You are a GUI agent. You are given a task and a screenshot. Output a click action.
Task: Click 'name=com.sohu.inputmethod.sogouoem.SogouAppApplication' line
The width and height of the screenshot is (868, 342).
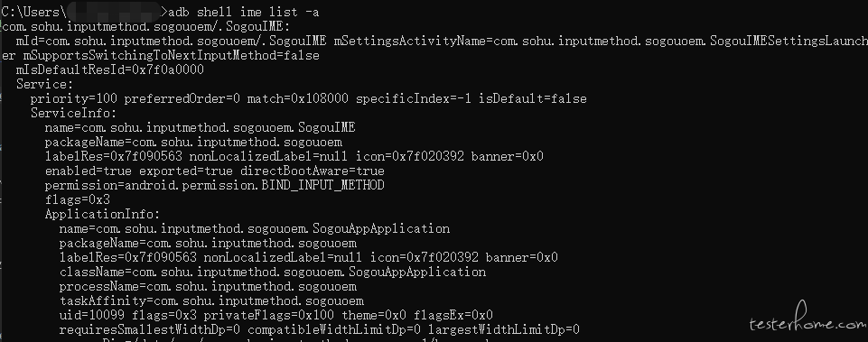click(x=254, y=228)
